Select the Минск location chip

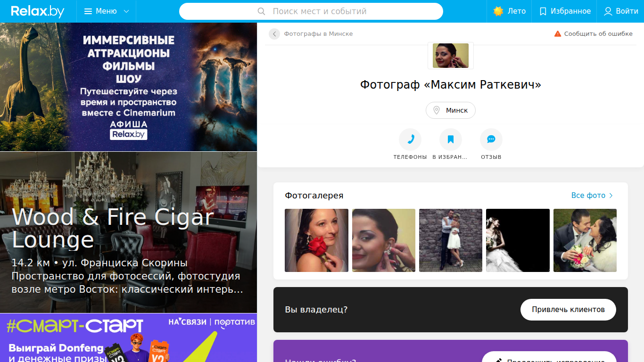click(451, 110)
